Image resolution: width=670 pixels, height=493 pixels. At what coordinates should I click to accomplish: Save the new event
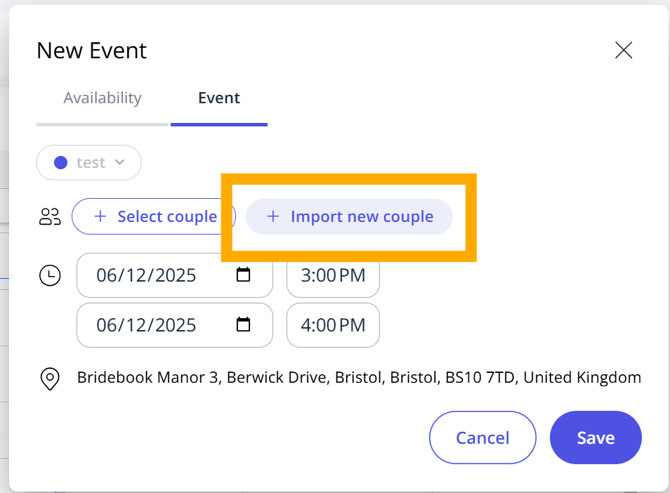click(x=595, y=437)
